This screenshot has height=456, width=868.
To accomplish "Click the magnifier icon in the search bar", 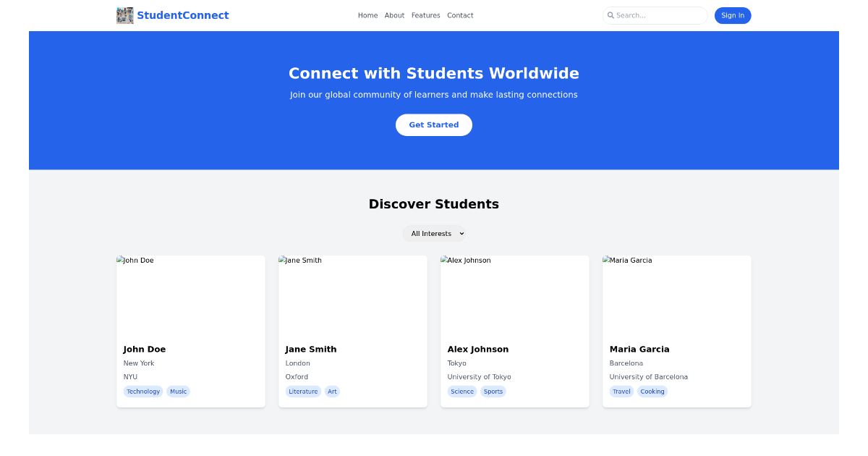I will click(x=611, y=14).
